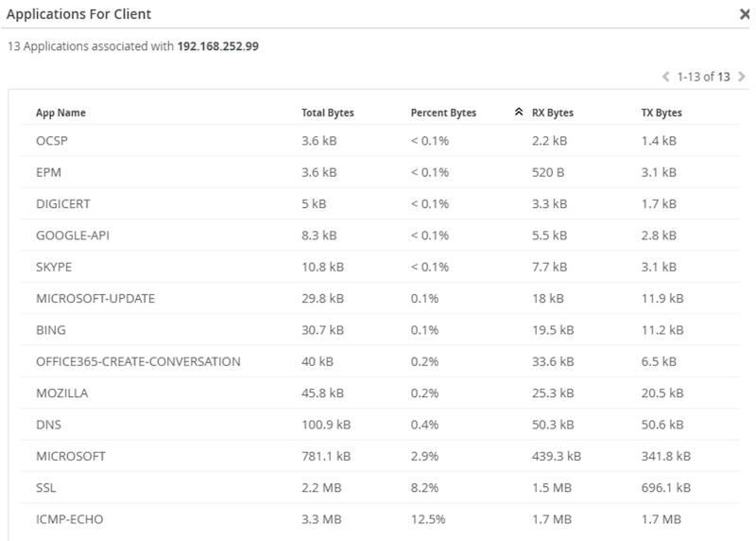Screen dimensions: 756x541
Task: Sort by Percent Bytes column
Action: pos(443,113)
